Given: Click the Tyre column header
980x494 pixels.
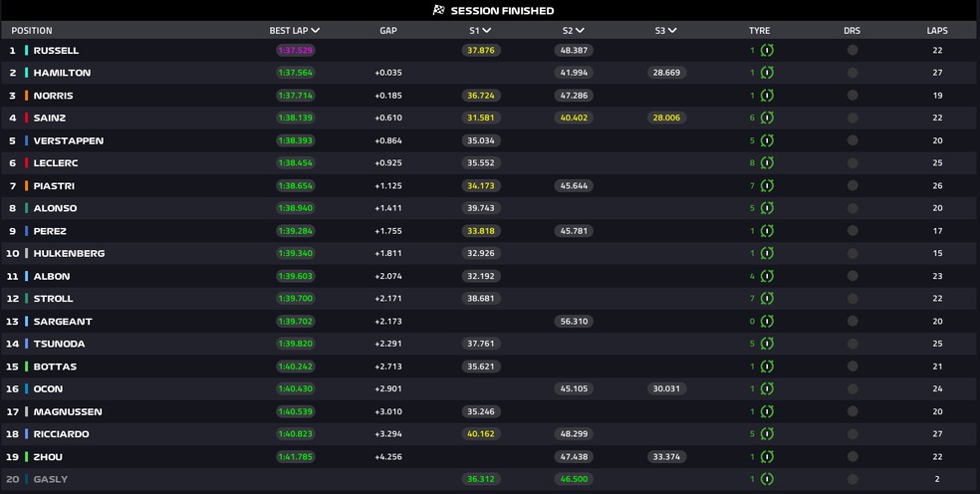Looking at the screenshot, I should [759, 30].
